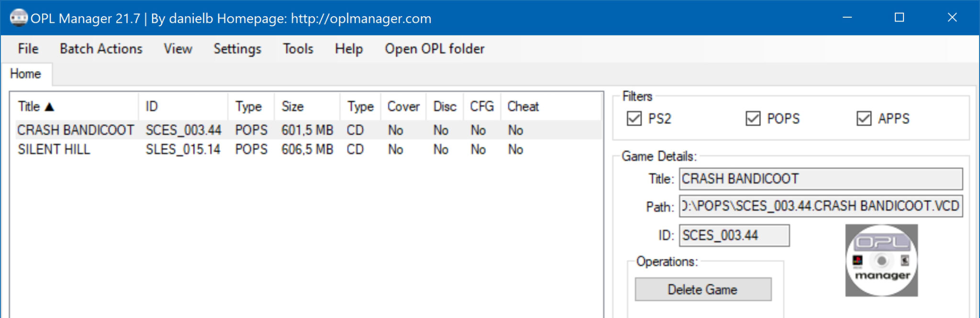The width and height of the screenshot is (980, 318).
Task: Click the Help menu
Action: [x=348, y=49]
